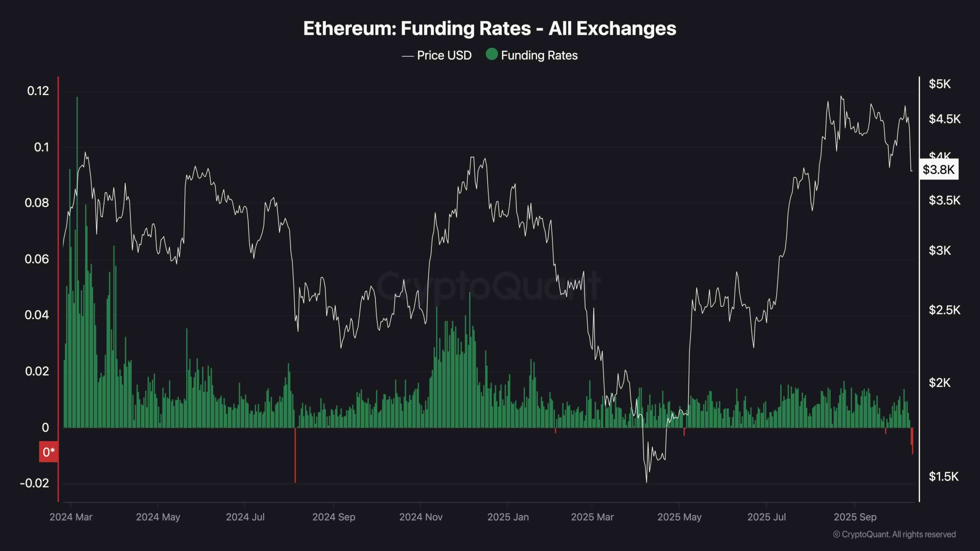Click the $2.5K price axis label
The width and height of the screenshot is (980, 551).
[944, 310]
